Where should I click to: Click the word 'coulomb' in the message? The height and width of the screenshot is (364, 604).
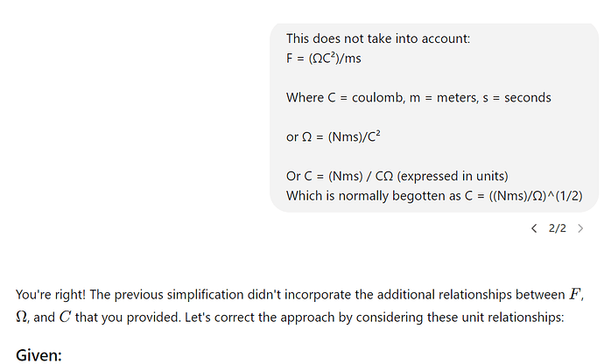tap(378, 98)
